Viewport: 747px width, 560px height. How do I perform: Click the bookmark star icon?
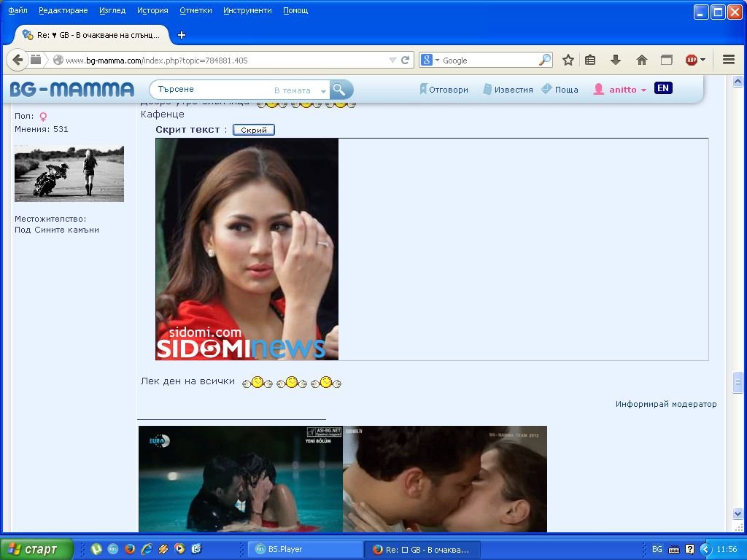click(x=568, y=61)
